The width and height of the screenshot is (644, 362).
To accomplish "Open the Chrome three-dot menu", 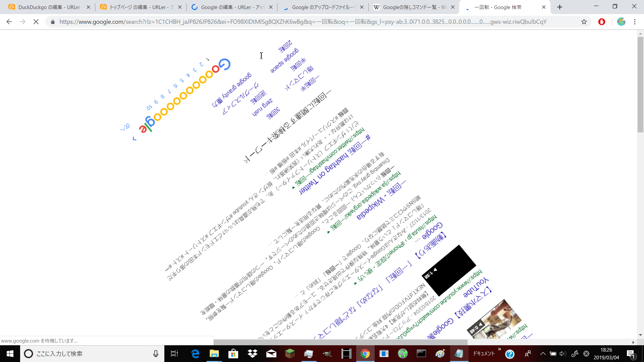I will (x=635, y=22).
